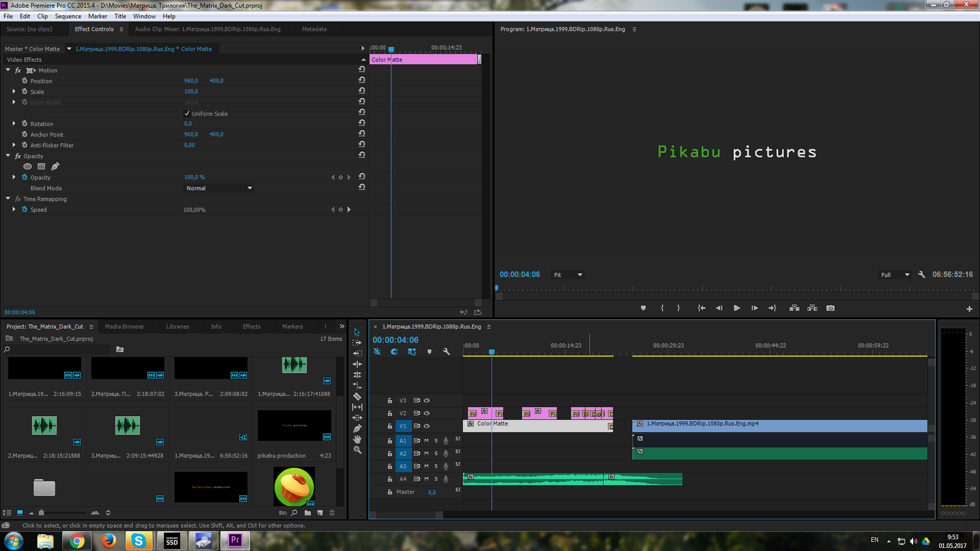The height and width of the screenshot is (551, 980).
Task: Open the Fit zoom level dropdown
Action: point(568,275)
